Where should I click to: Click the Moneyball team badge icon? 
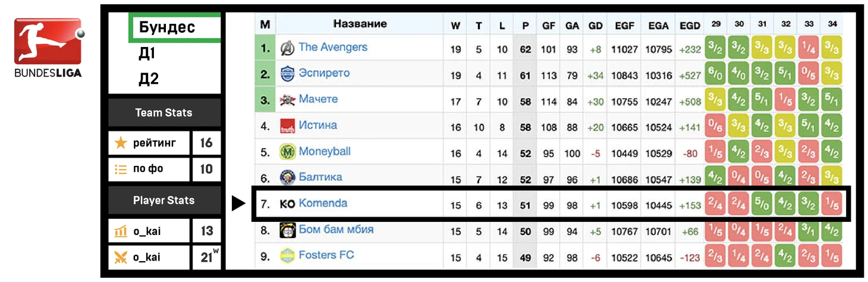click(x=287, y=152)
